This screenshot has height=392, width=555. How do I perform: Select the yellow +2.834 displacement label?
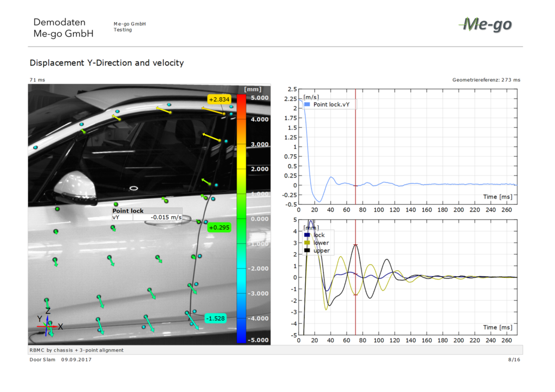coord(220,99)
